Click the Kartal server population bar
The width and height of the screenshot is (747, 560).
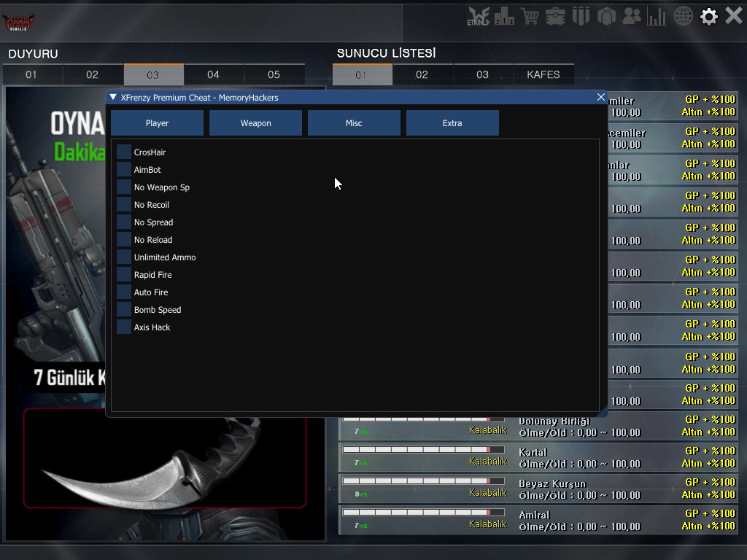pos(424,449)
